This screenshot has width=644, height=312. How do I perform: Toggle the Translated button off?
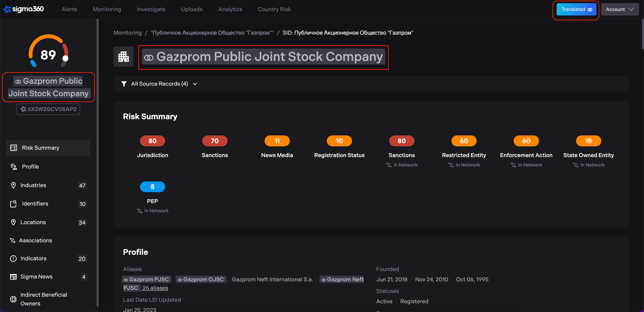click(x=576, y=9)
